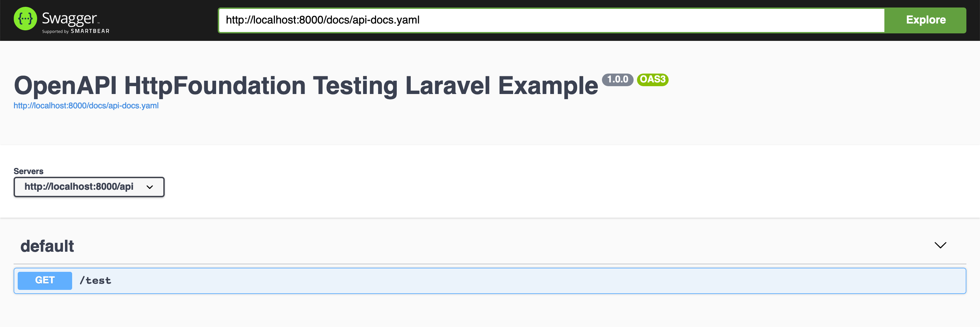Viewport: 980px width, 327px height.
Task: Open the api-docs.yaml spec link
Action: [86, 106]
